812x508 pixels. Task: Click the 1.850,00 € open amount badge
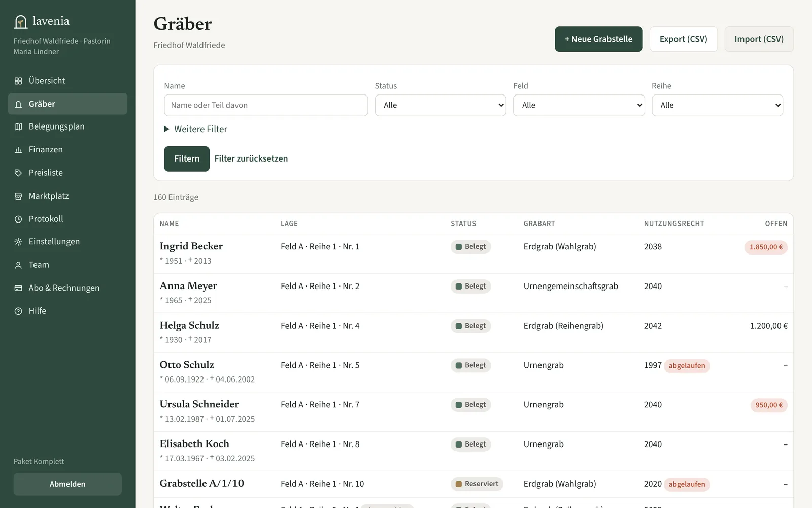[x=766, y=247]
